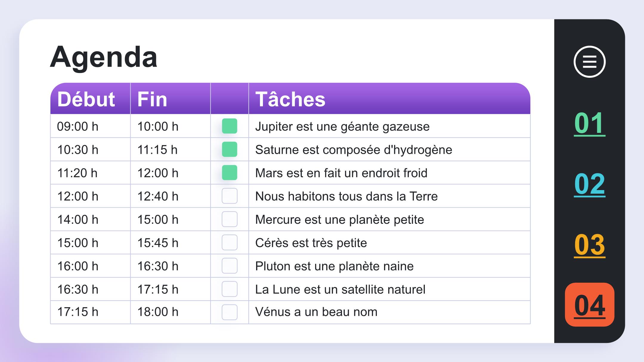Uncheck the Mars task checkbox
Screen dimensions: 644x362
(230, 173)
